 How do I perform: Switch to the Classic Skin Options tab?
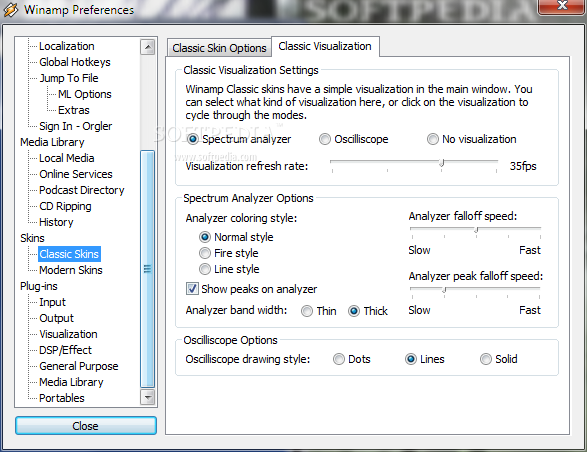tap(219, 48)
